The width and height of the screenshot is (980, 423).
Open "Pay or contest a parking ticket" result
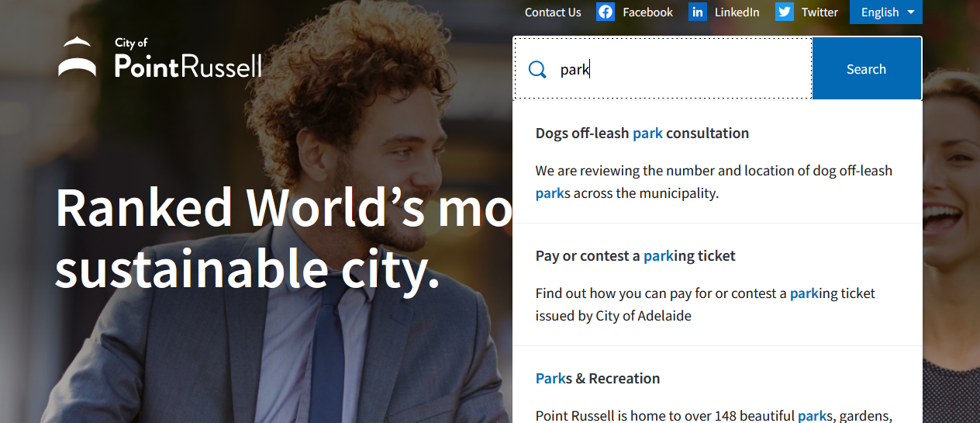(x=635, y=255)
